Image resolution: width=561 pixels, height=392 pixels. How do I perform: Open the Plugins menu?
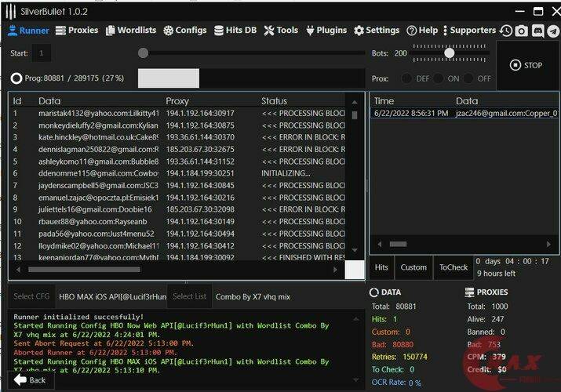(326, 31)
